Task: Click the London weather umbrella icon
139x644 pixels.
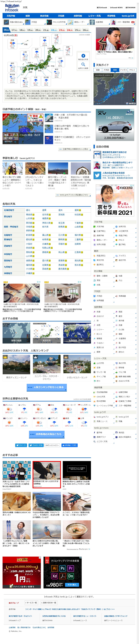Action: 24,422
